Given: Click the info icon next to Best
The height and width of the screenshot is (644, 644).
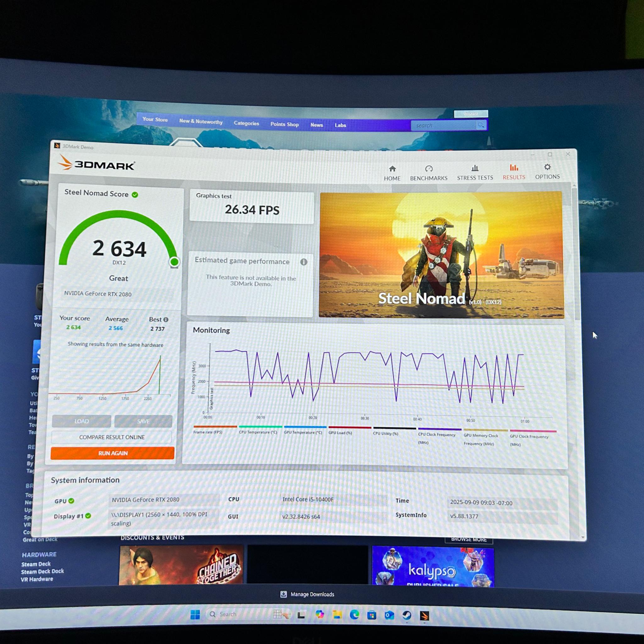Looking at the screenshot, I should point(166,319).
